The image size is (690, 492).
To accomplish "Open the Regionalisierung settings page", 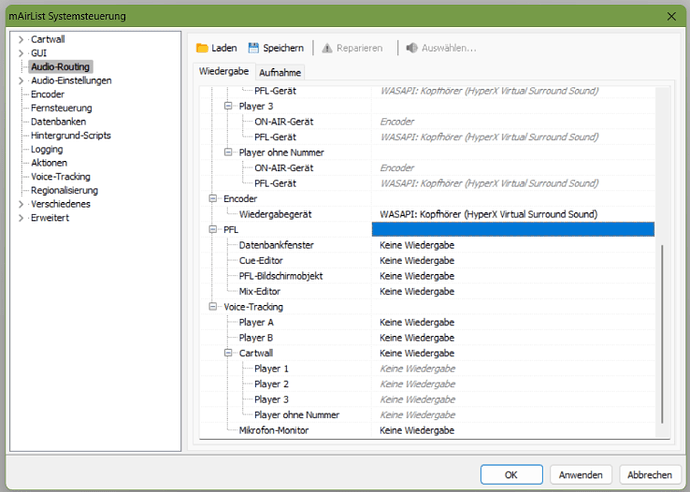I will tap(64, 190).
